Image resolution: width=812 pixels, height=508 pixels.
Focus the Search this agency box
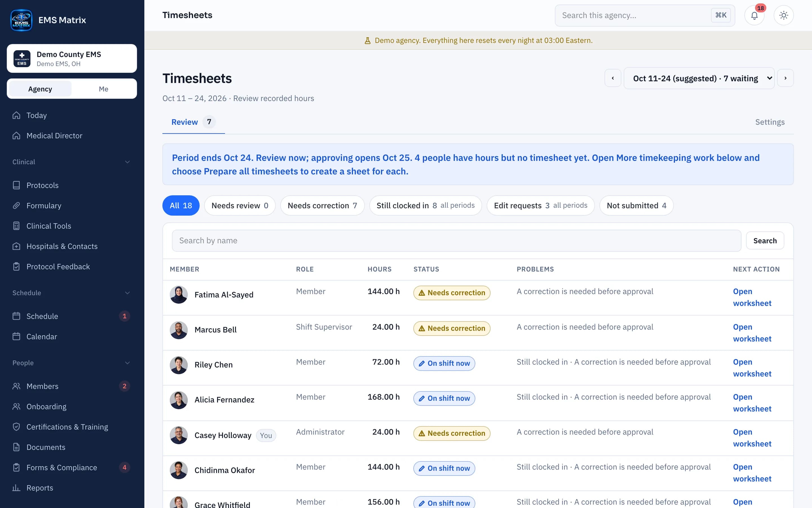point(645,16)
